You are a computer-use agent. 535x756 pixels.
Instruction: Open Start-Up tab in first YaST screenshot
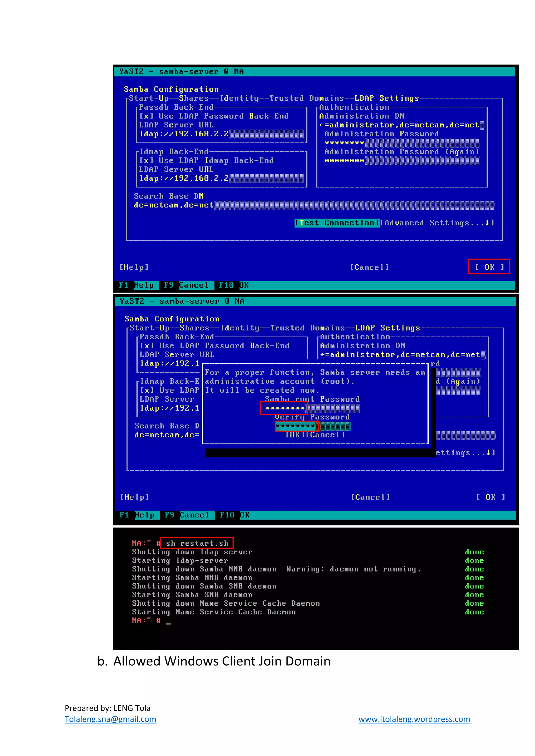(149, 98)
